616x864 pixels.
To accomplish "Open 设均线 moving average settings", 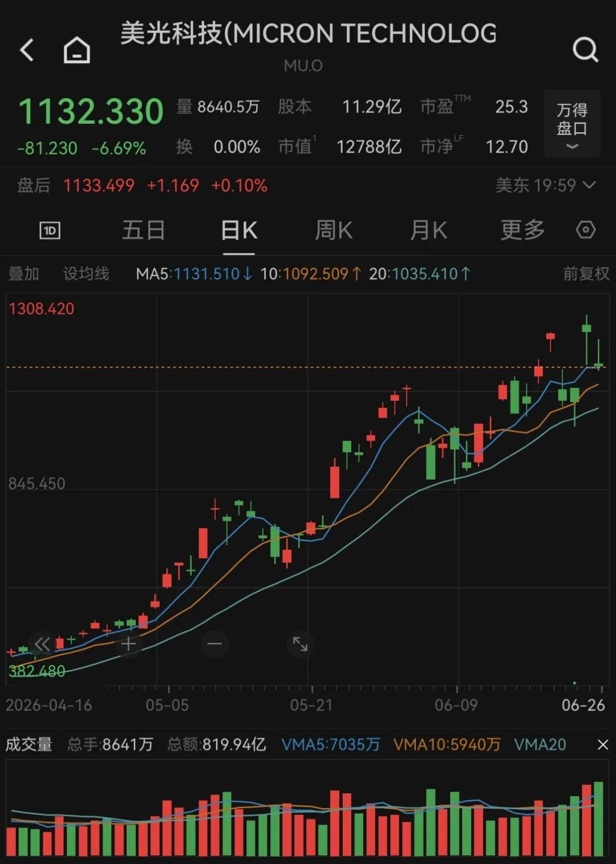I will tap(86, 274).
